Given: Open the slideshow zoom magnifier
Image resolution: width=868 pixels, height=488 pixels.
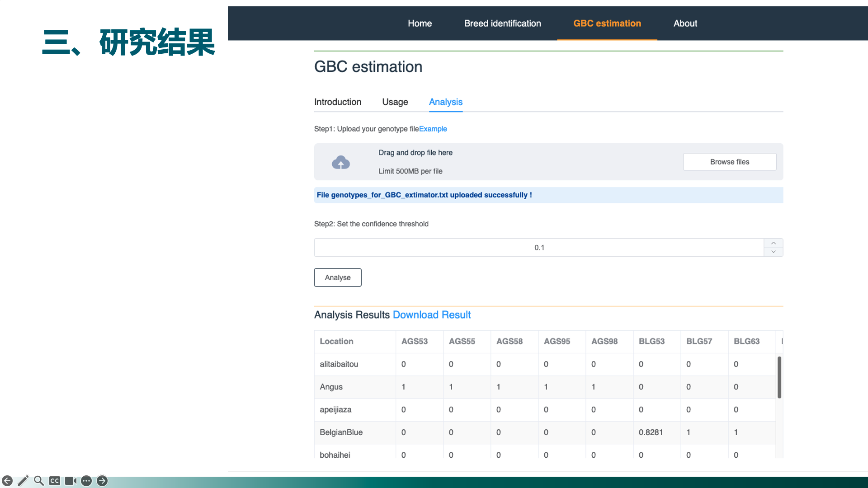Looking at the screenshot, I should 39,481.
